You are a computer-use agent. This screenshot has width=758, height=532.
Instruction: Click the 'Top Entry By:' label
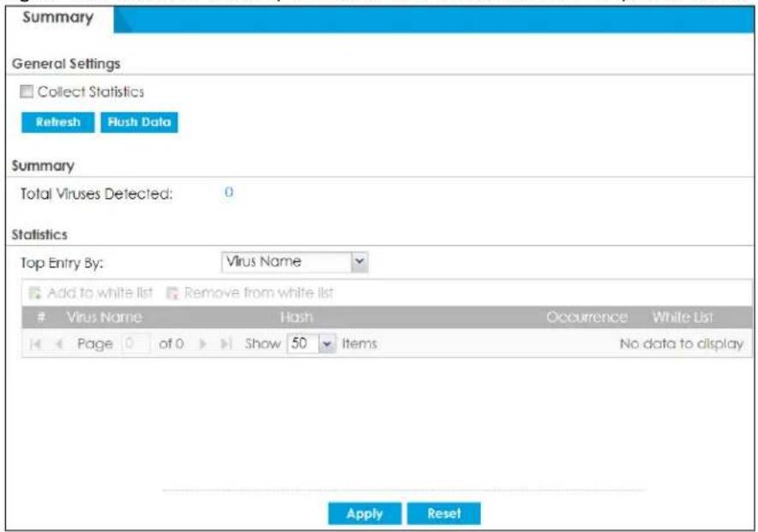(x=62, y=263)
